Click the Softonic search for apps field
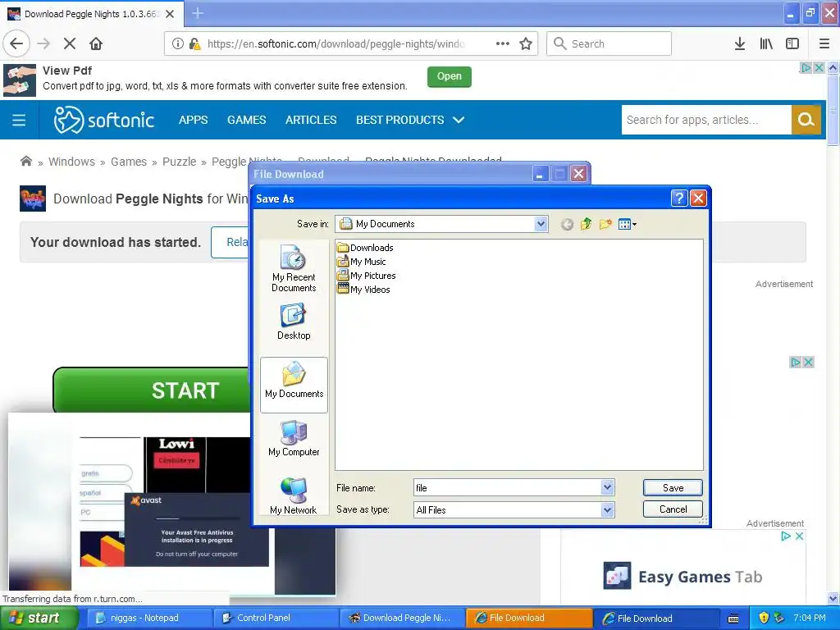The width and height of the screenshot is (840, 630). [x=706, y=120]
